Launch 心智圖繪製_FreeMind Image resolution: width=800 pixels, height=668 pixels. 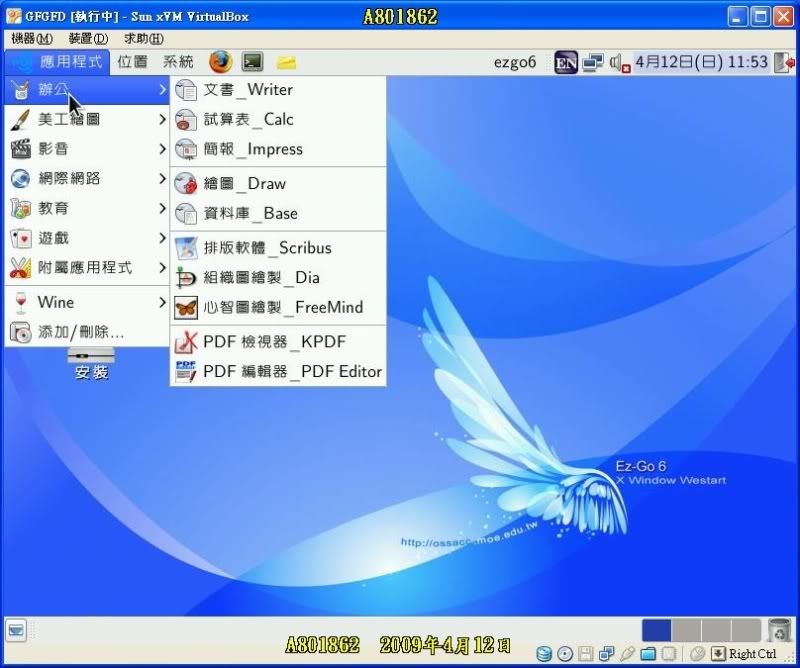[278, 307]
